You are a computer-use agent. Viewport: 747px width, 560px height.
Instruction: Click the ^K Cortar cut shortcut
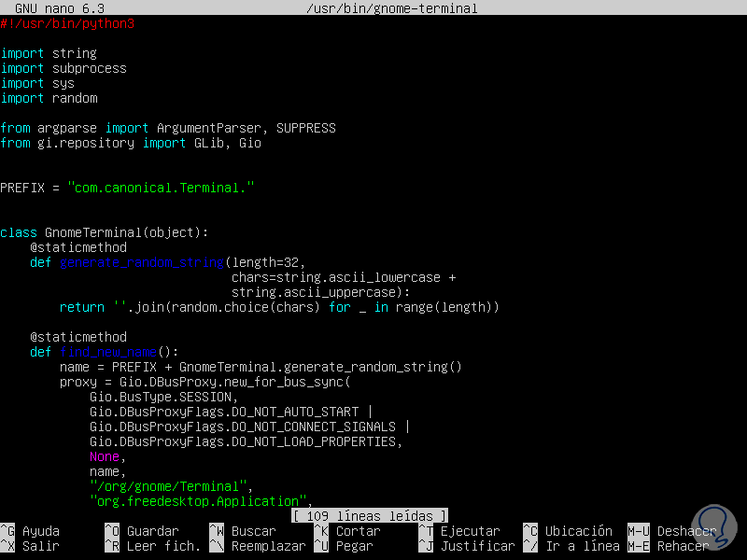pyautogui.click(x=347, y=531)
